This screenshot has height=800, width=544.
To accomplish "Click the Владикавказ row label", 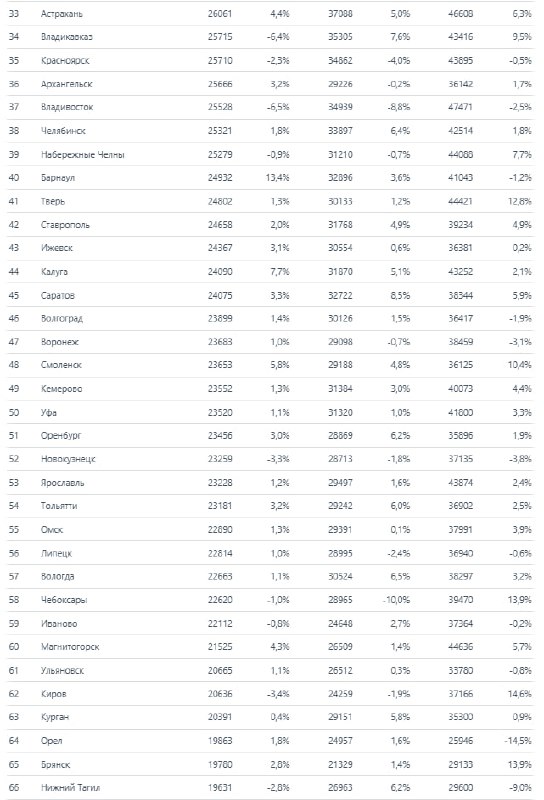I will [x=66, y=37].
